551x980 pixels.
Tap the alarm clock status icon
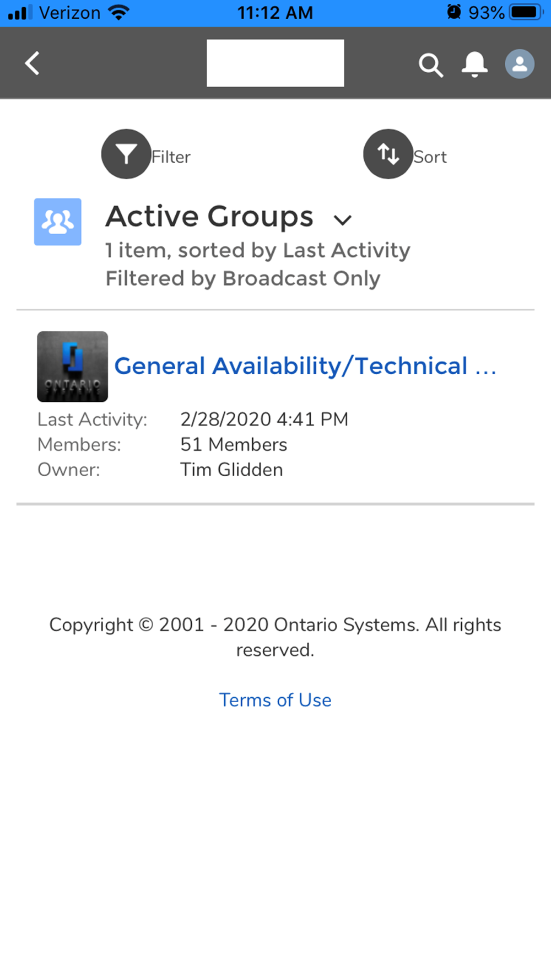[x=454, y=12]
